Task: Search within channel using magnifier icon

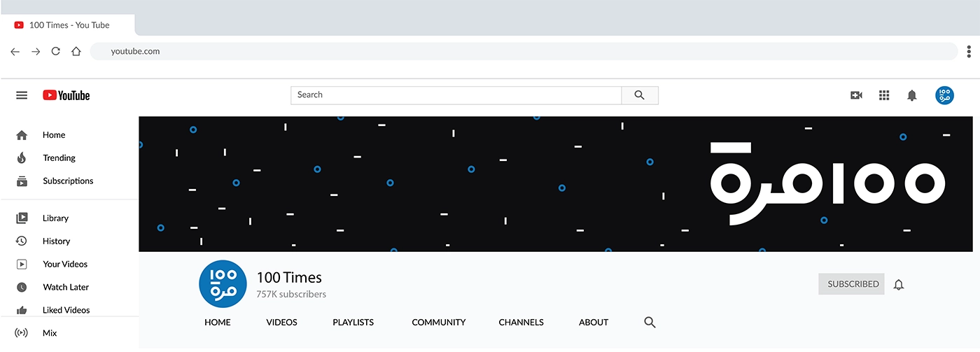Action: coord(650,323)
